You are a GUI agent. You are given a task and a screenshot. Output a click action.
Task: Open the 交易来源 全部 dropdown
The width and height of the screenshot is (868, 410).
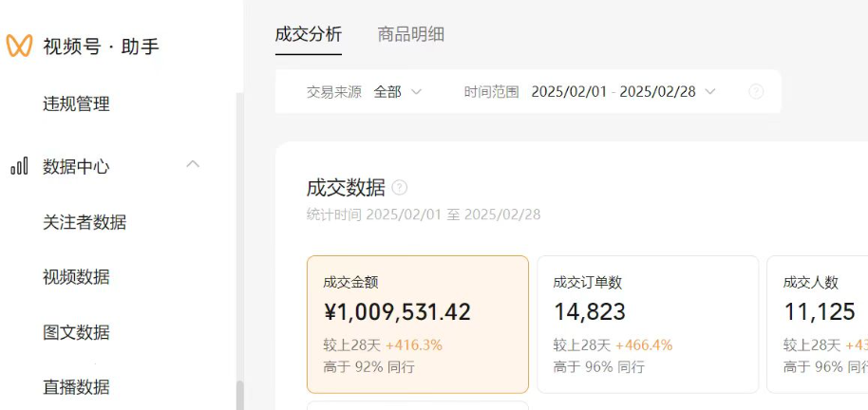click(x=397, y=92)
